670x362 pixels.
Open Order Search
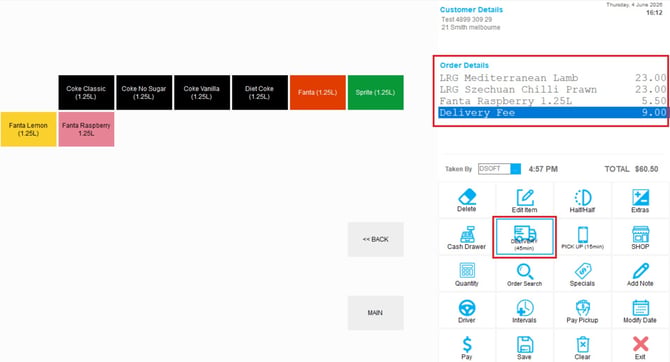click(524, 274)
